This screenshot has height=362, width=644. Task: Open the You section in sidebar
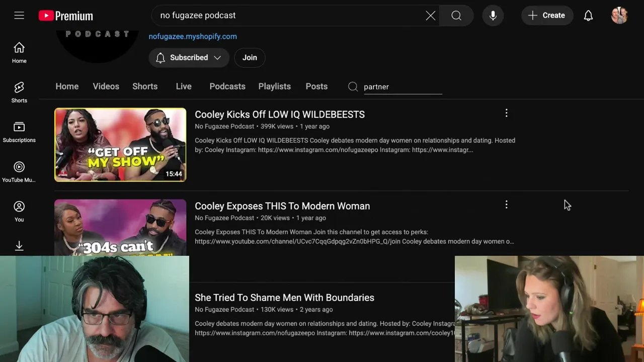[19, 211]
